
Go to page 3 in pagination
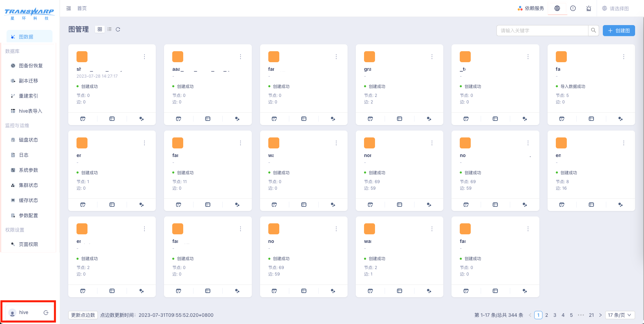(x=555, y=315)
